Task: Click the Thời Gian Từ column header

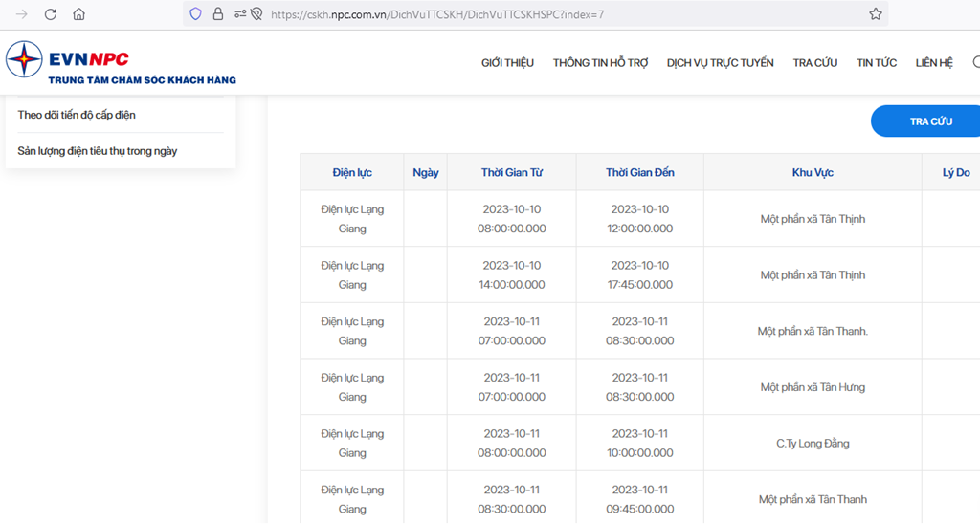Action: click(512, 172)
